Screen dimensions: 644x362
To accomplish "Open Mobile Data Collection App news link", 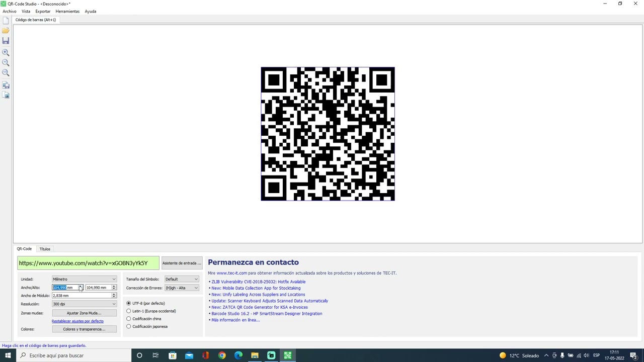I will click(x=256, y=288).
